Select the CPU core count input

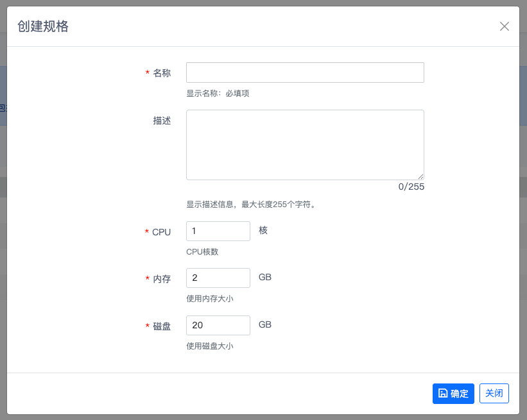pyautogui.click(x=218, y=231)
